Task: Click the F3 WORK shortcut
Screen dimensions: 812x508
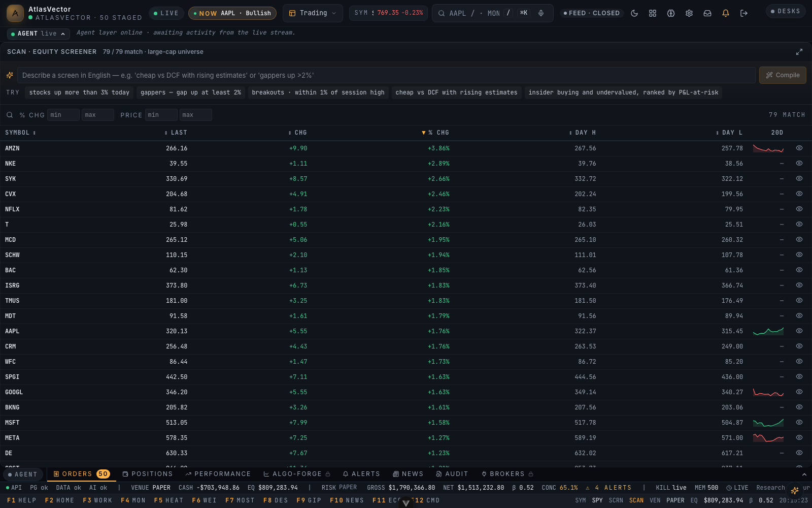Action: tap(97, 500)
